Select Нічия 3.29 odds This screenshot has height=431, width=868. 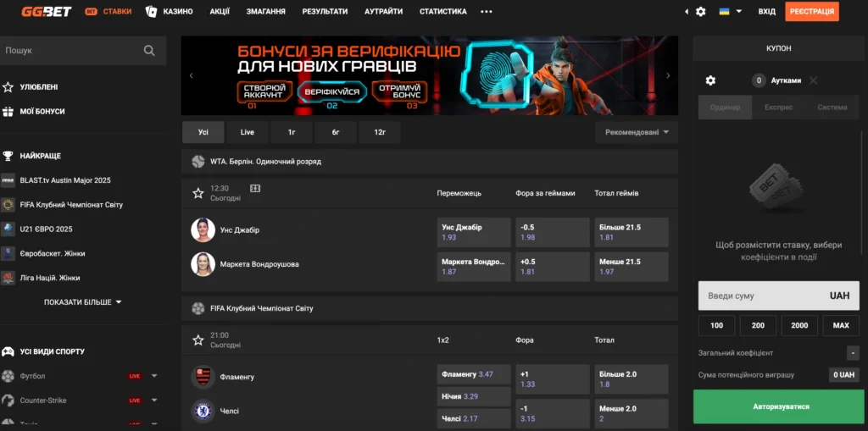tap(474, 396)
